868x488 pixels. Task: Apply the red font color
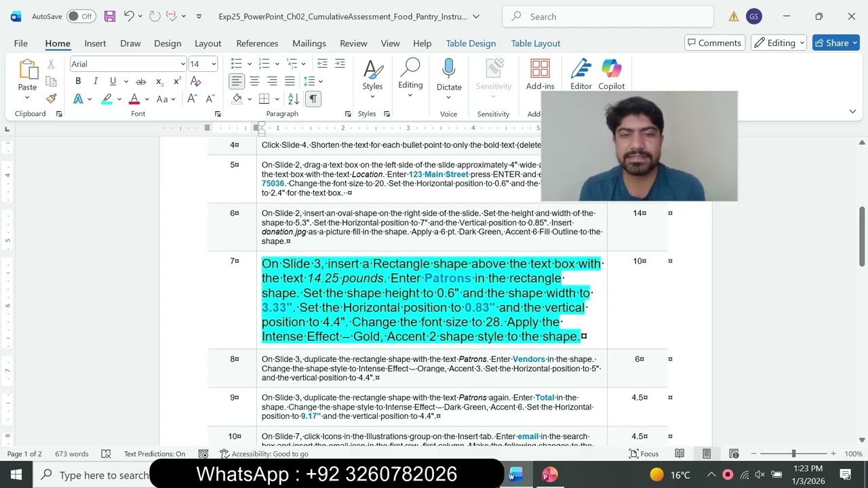coord(134,99)
